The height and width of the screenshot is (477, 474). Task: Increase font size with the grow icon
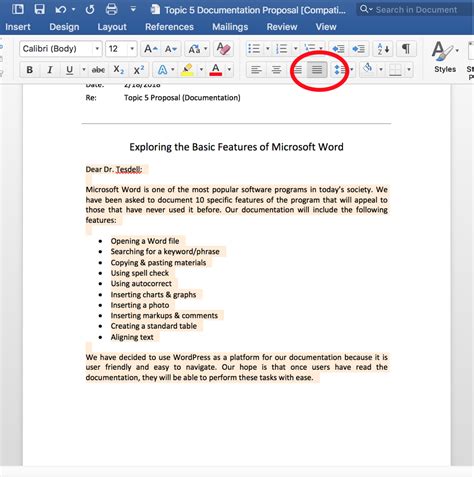click(151, 49)
